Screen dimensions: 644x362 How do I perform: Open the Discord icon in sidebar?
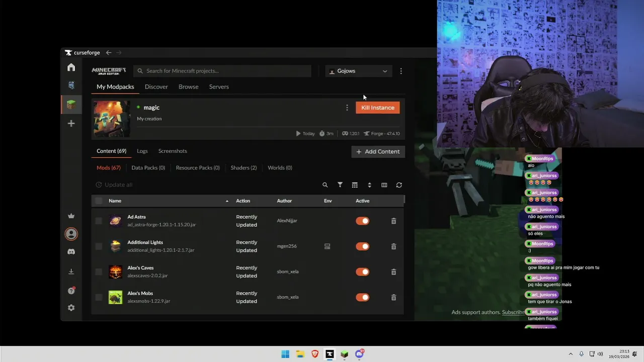[71, 252]
